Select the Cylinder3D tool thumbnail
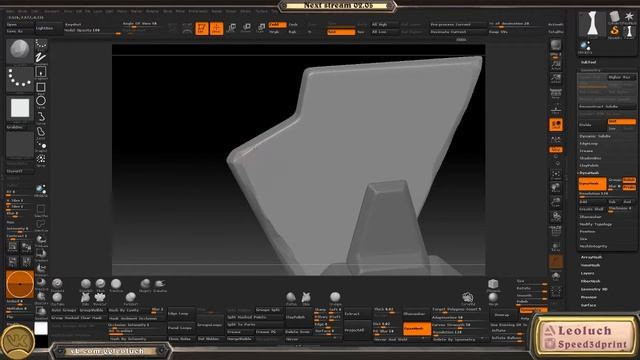Image resolution: width=640 pixels, height=360 pixels. 615,17
